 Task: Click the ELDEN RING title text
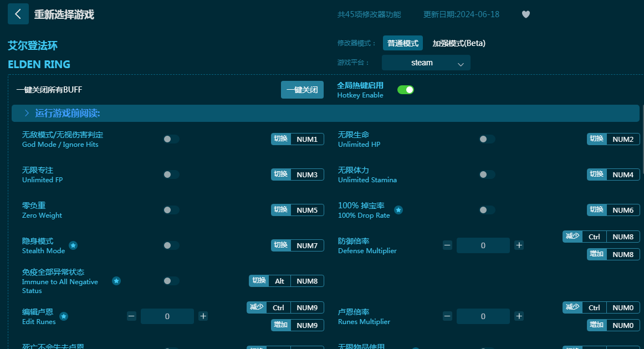tap(39, 64)
